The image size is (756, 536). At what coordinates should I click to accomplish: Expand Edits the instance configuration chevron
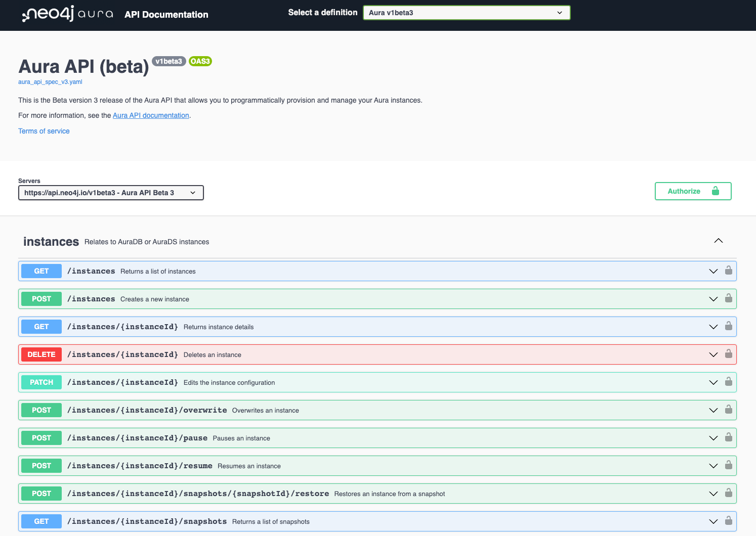713,383
